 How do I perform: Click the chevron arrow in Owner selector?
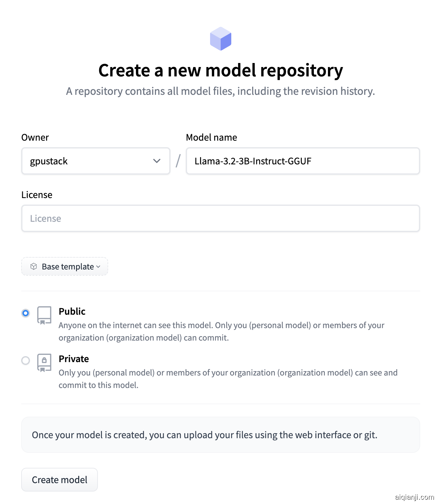point(157,161)
